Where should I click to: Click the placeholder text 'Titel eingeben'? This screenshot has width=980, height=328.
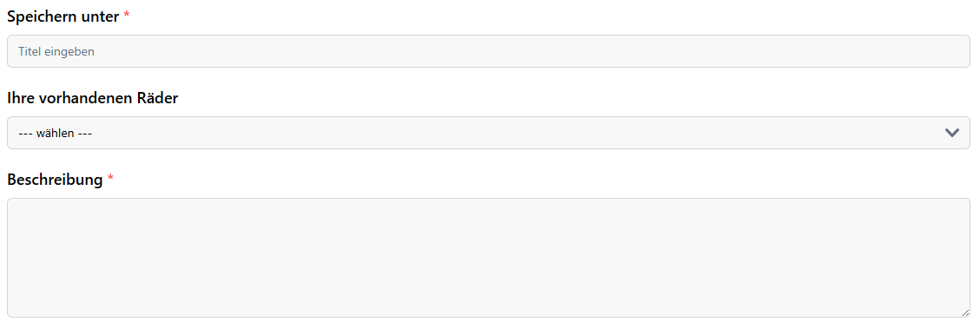tap(56, 52)
